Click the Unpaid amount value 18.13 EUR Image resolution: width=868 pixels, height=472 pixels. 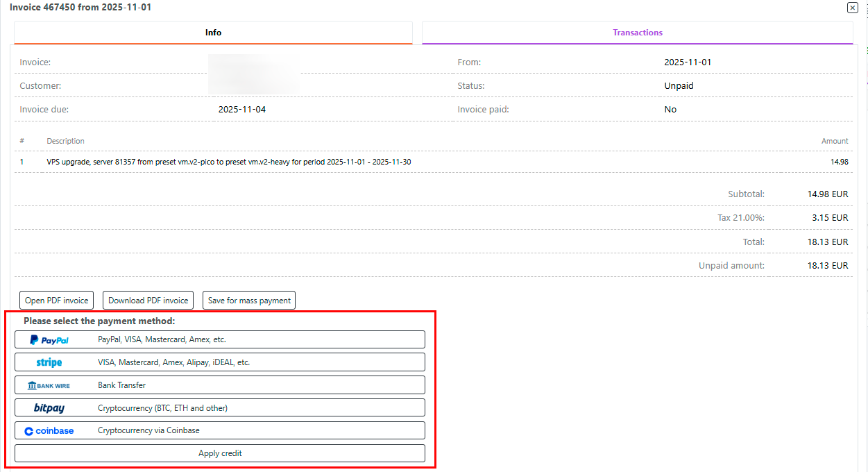827,266
